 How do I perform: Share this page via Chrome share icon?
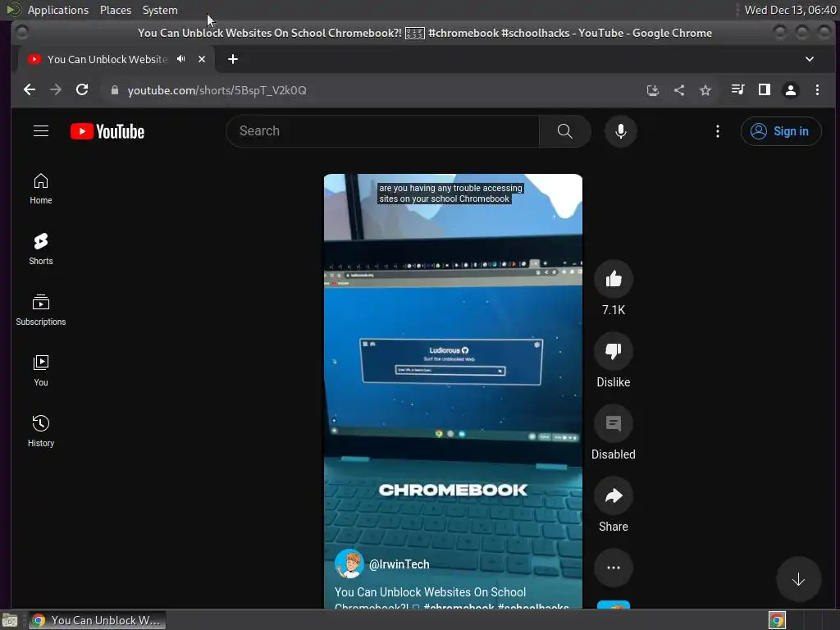click(x=678, y=90)
